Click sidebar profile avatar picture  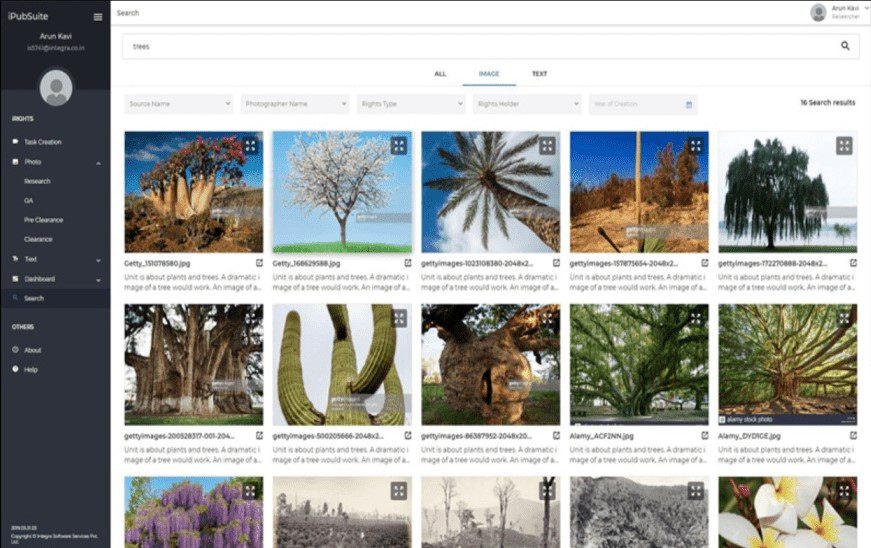coord(56,88)
